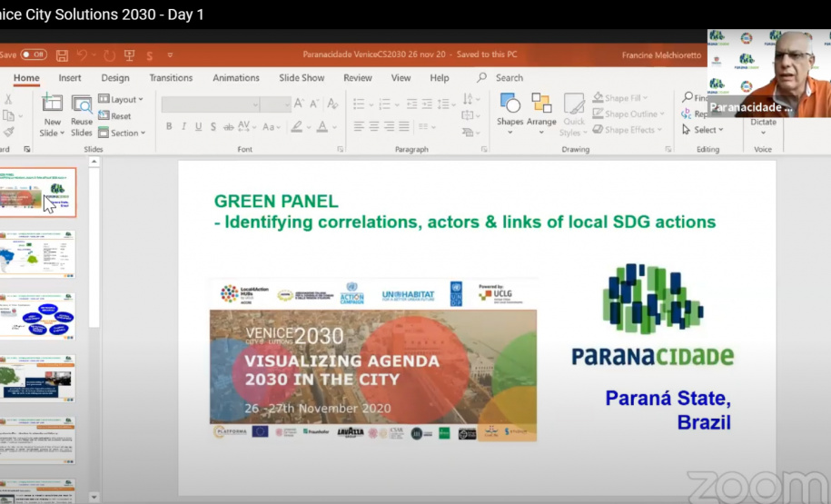Open the View ribbon tab
Viewport: 831px width, 504px height.
click(x=401, y=78)
